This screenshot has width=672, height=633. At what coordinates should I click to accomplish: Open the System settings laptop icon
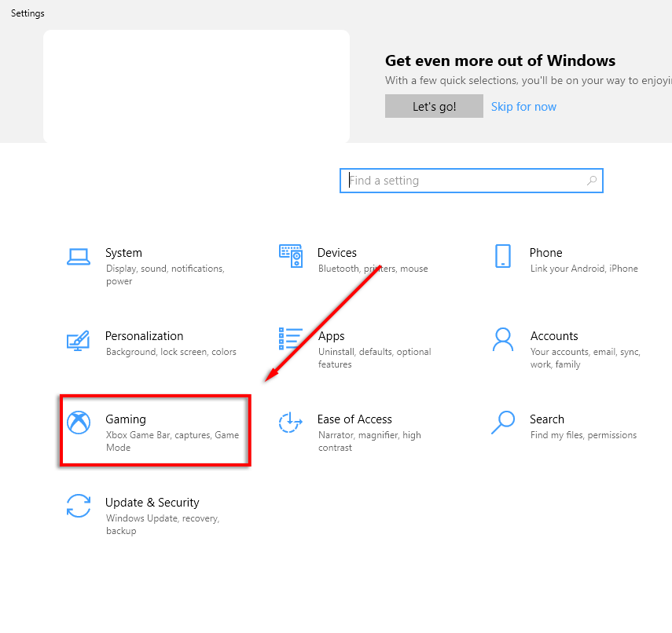click(79, 257)
